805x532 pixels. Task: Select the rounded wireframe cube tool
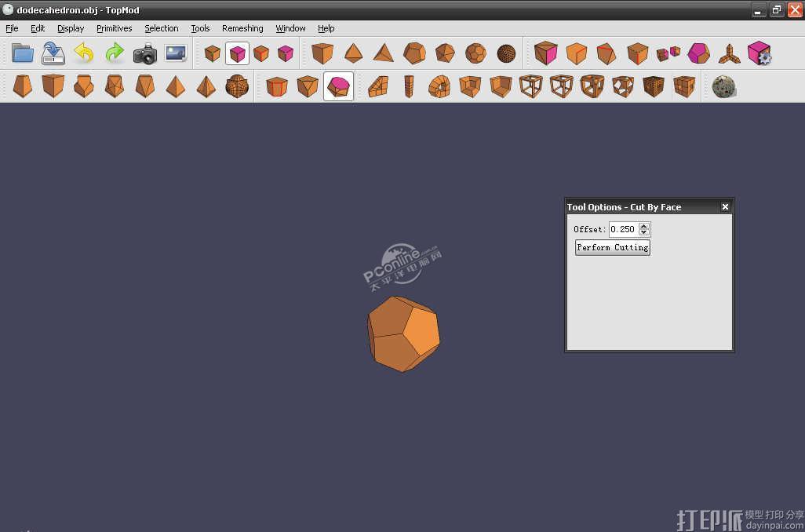click(592, 86)
